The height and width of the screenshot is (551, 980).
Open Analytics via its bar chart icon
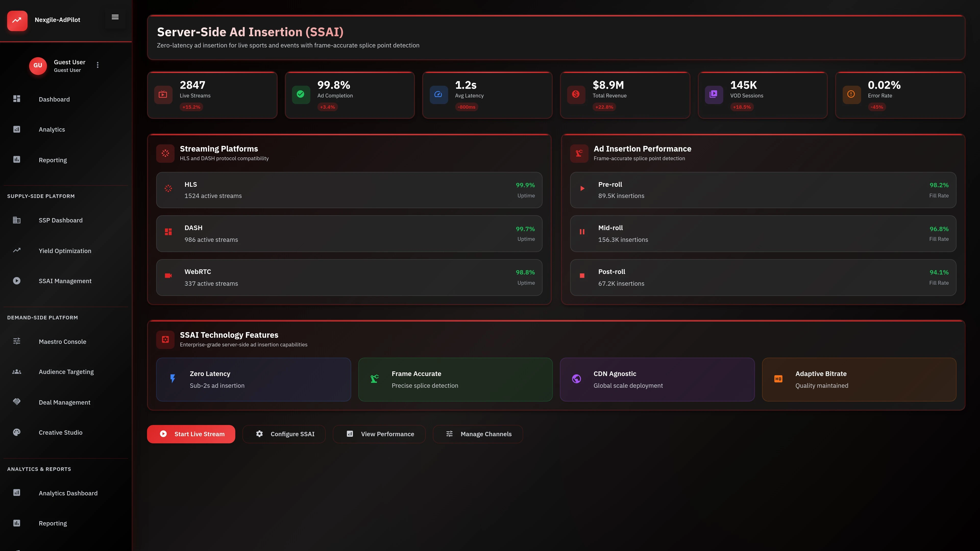point(16,129)
